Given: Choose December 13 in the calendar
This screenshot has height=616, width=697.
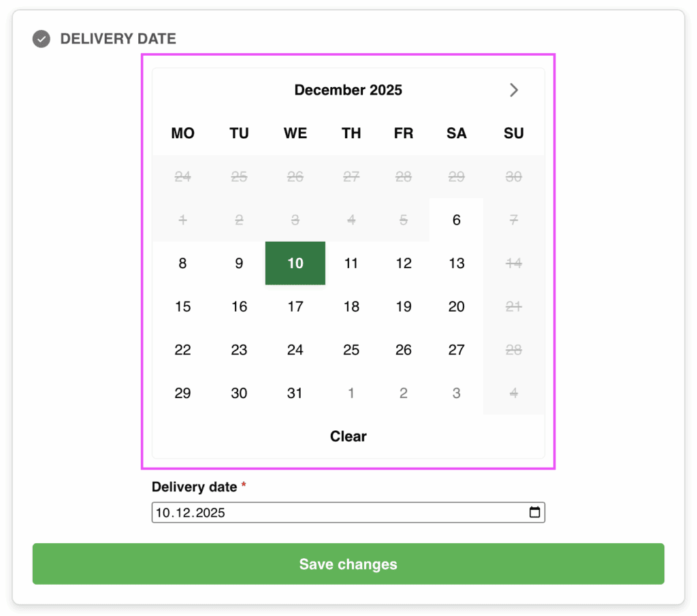Looking at the screenshot, I should coord(456,263).
